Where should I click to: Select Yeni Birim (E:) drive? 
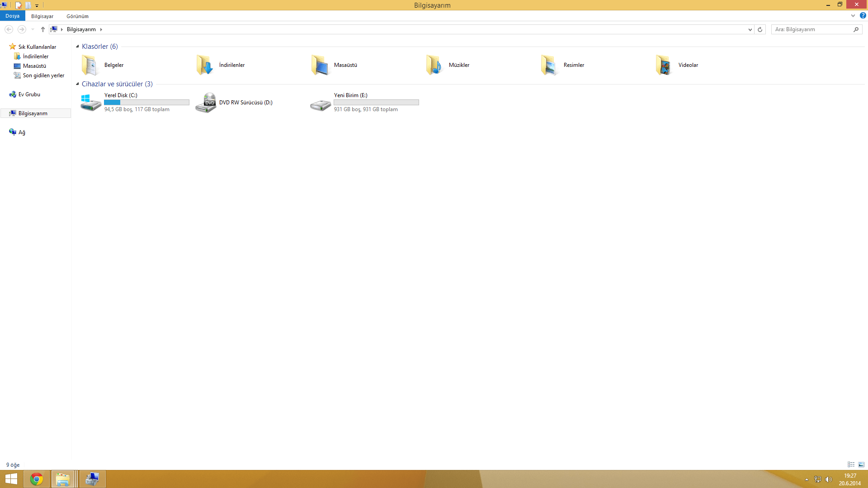click(x=350, y=95)
